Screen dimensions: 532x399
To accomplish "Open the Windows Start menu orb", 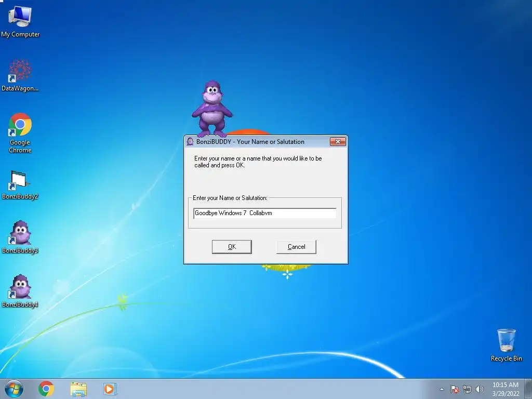I will pos(14,389).
